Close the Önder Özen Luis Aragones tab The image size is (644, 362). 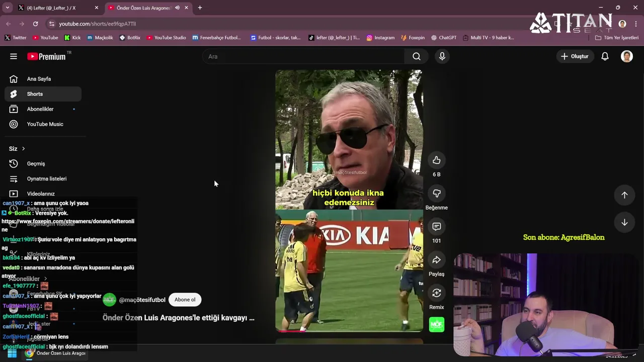[186, 8]
